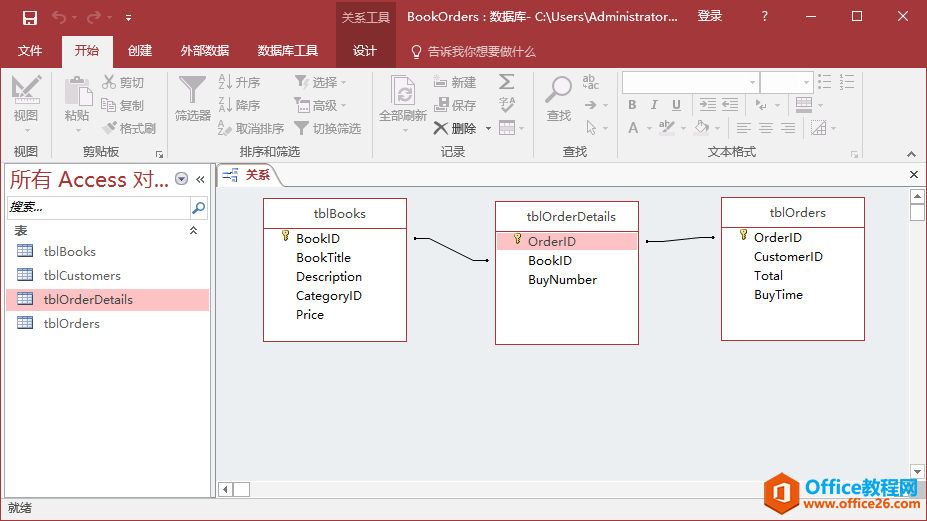Switch to the 数据库工具 ribbon tab

[287, 51]
